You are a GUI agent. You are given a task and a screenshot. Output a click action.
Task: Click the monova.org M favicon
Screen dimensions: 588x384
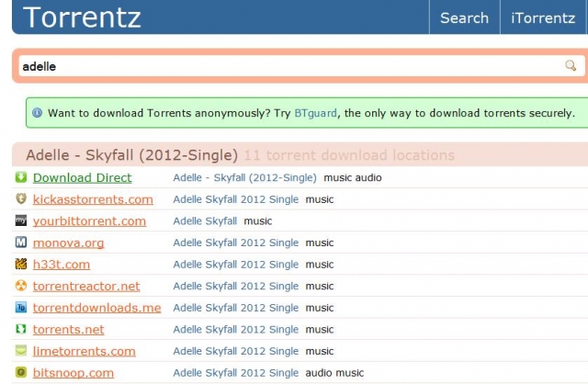coord(21,242)
